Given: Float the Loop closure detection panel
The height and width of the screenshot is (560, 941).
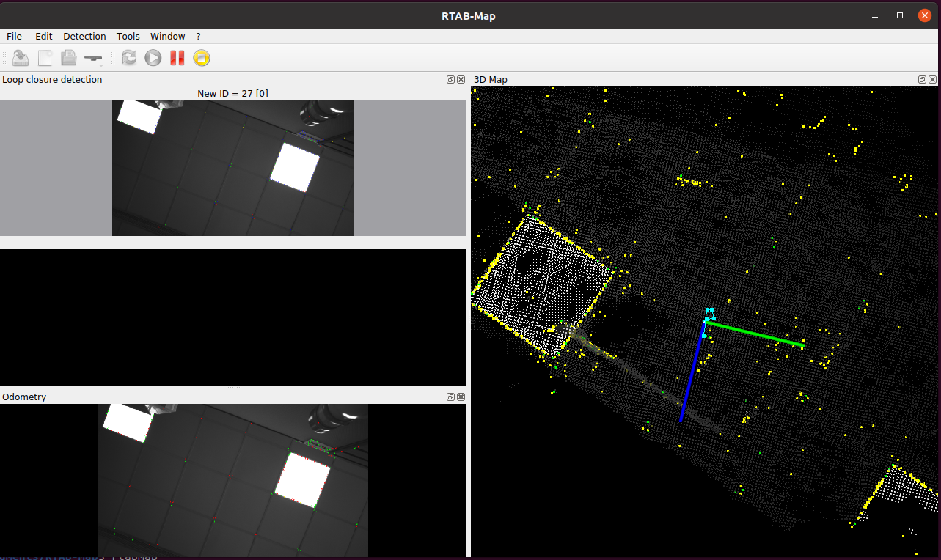Looking at the screenshot, I should [x=450, y=80].
